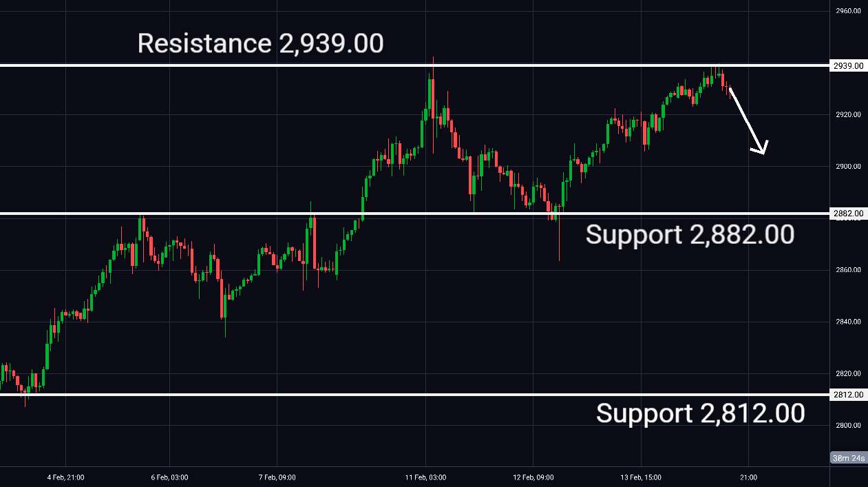The width and height of the screenshot is (868, 487).
Task: Click the 2939.00 price tag on the axis
Action: point(847,66)
